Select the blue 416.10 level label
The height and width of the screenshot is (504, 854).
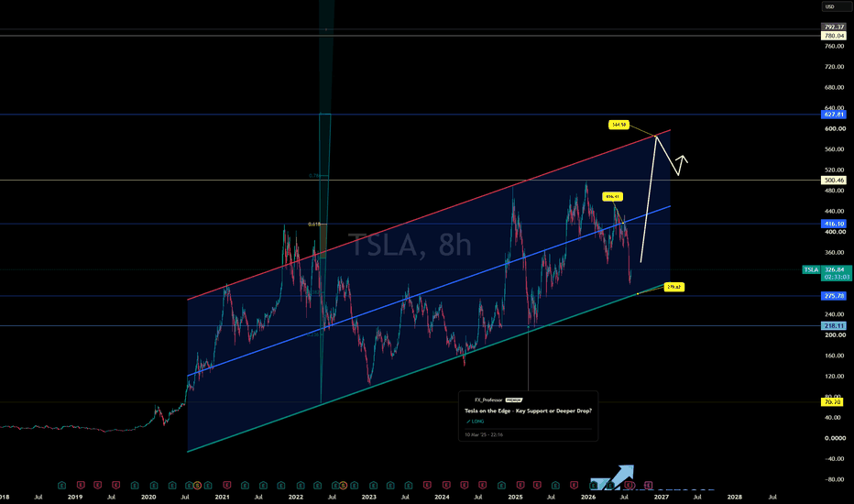pyautogui.click(x=833, y=224)
